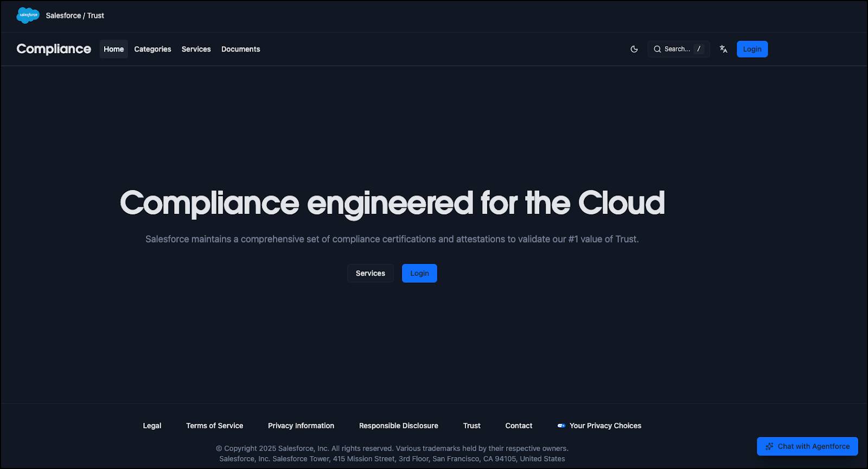Click the Compliance engineered for the Cloud heading
Image resolution: width=868 pixels, height=469 pixels.
392,204
